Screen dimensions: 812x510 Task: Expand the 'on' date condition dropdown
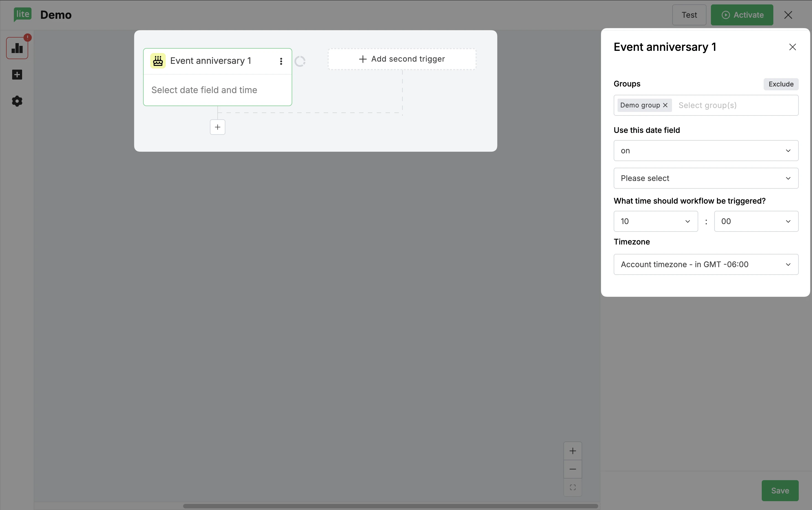click(x=706, y=151)
